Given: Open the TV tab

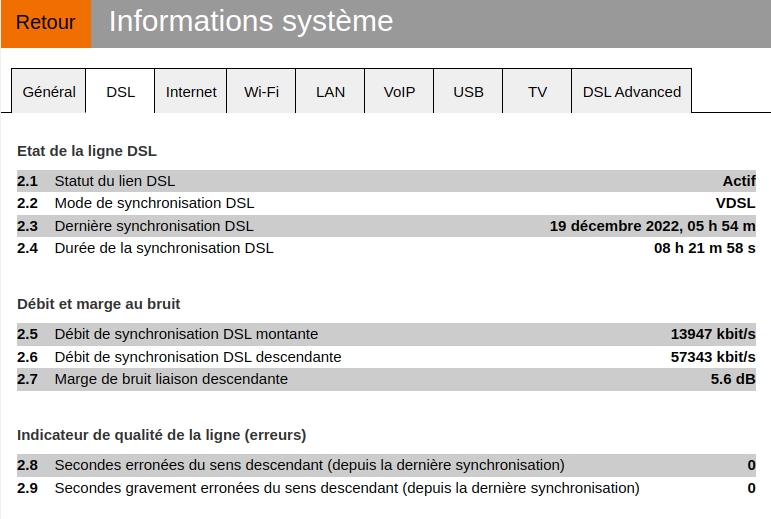Looking at the screenshot, I should point(537,92).
